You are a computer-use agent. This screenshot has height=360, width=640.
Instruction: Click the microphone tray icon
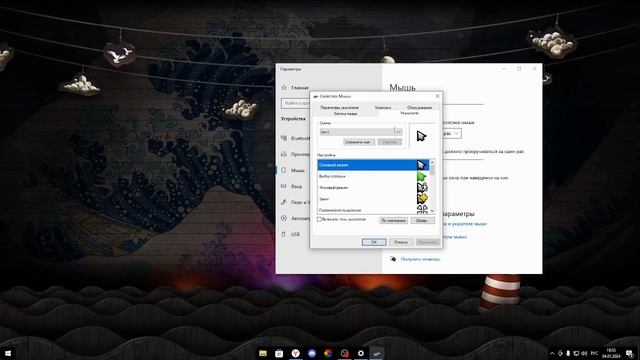point(568,353)
